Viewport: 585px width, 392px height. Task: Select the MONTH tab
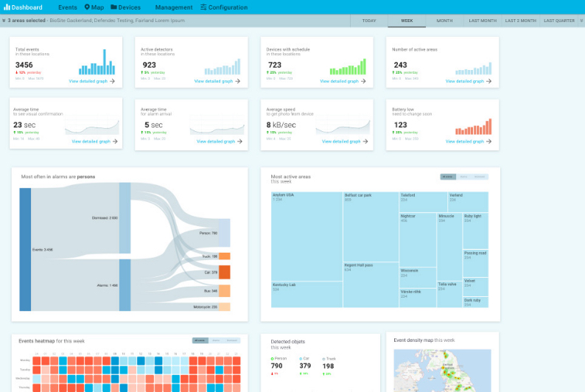click(445, 21)
